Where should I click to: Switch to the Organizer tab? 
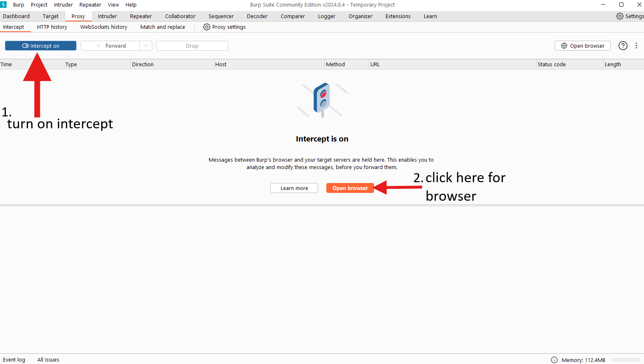coord(360,16)
